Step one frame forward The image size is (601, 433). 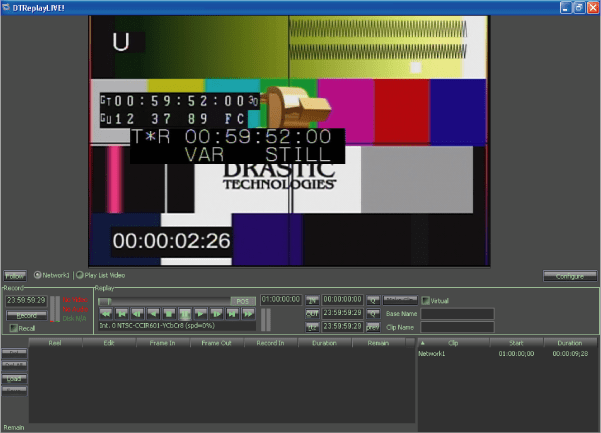[217, 314]
